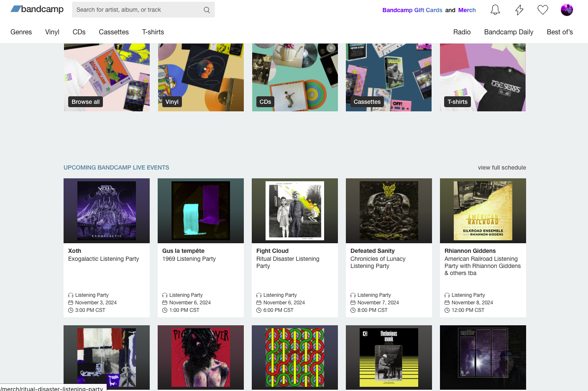Select Vinyl in the navigation bar
This screenshot has width=588, height=391.
[52, 32]
